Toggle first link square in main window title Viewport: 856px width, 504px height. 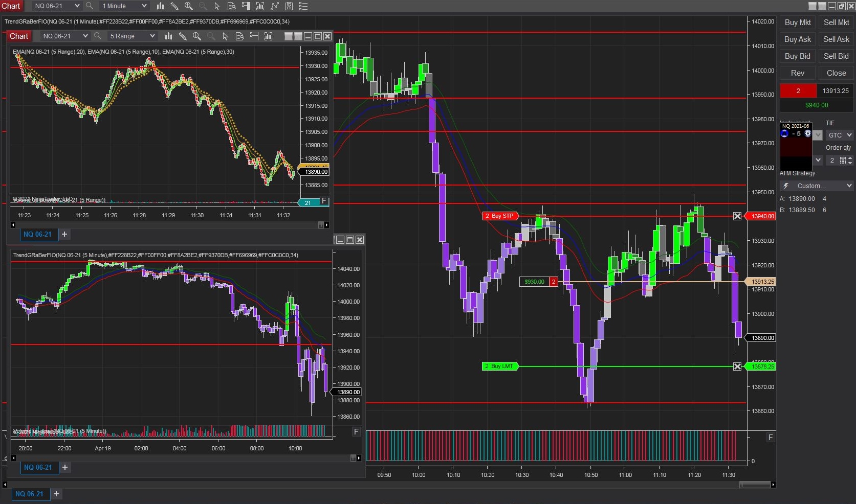(x=812, y=6)
